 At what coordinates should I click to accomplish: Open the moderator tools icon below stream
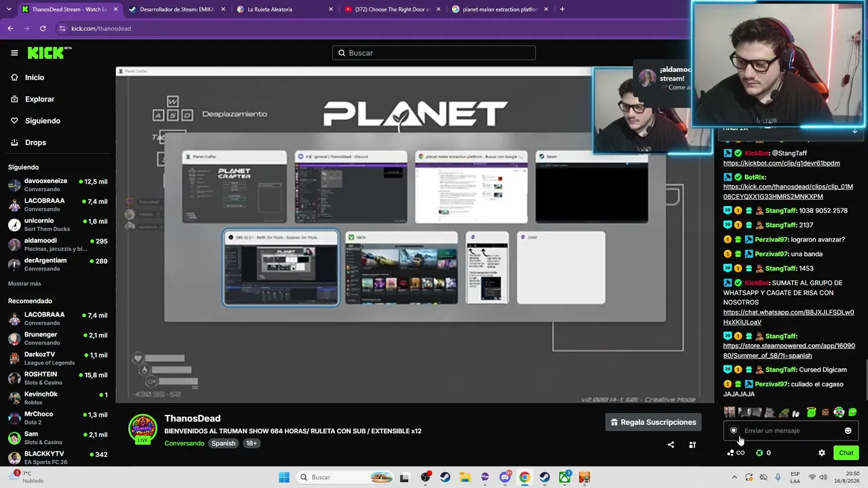692,445
